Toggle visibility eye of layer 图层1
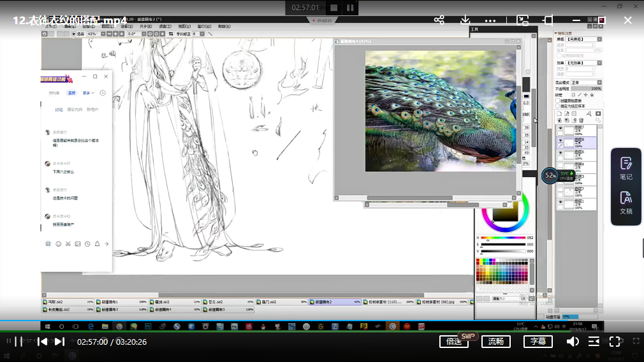The height and width of the screenshot is (362, 644). [x=560, y=202]
